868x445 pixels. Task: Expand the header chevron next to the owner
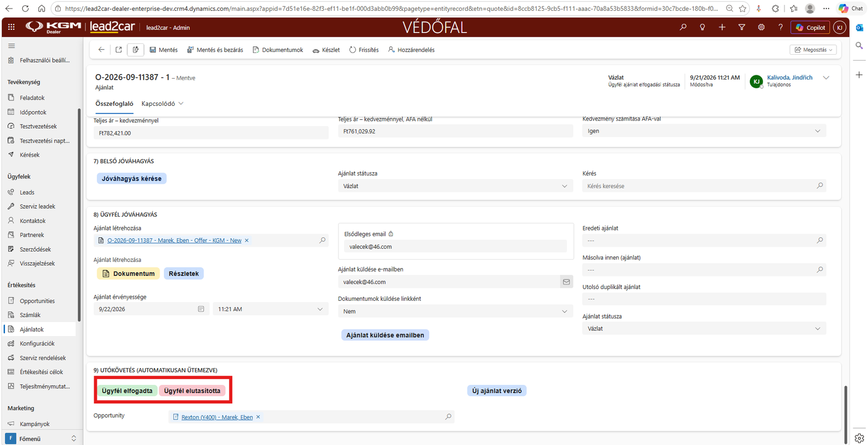click(826, 78)
